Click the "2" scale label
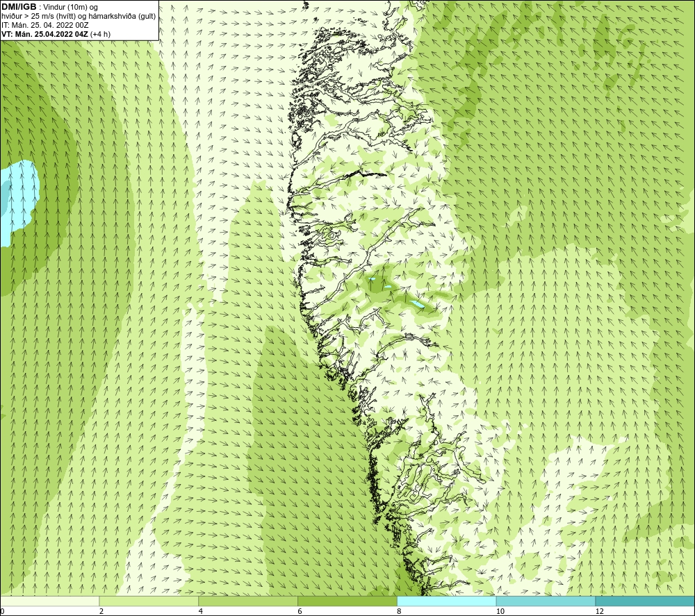The image size is (695, 616). click(101, 611)
